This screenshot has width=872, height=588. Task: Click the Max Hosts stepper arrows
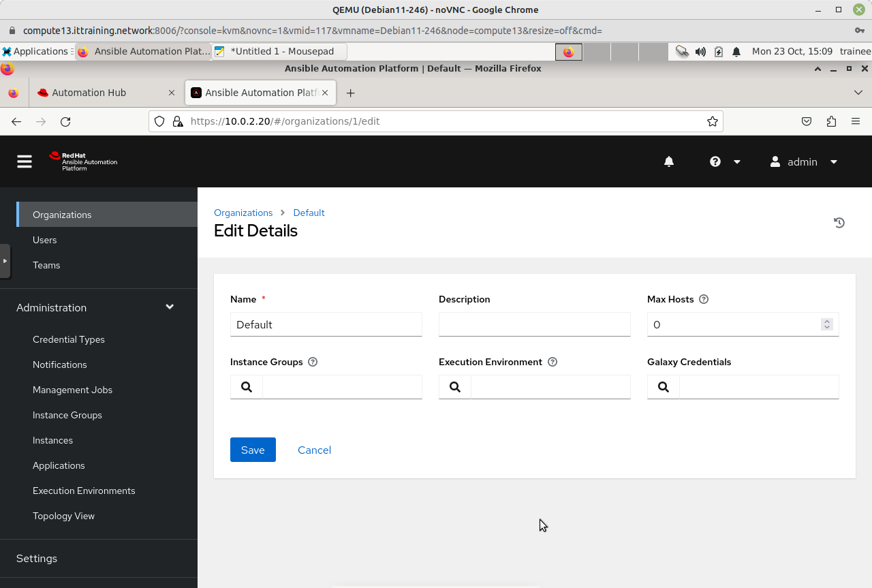click(827, 324)
